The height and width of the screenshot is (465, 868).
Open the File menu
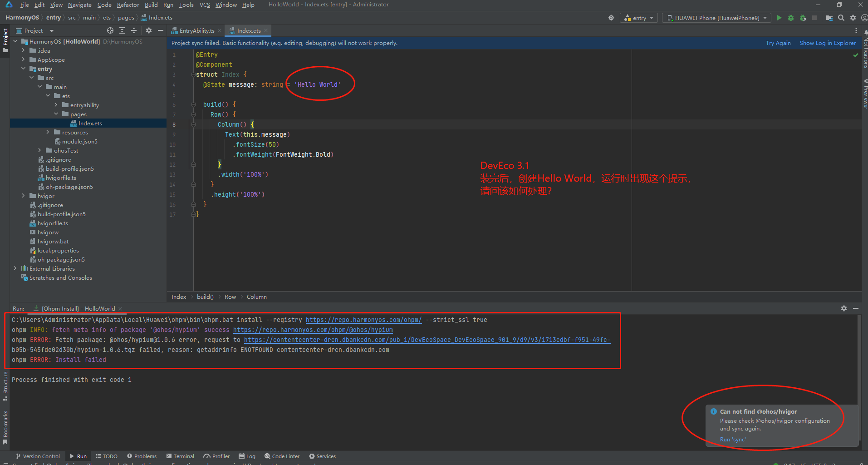(25, 5)
